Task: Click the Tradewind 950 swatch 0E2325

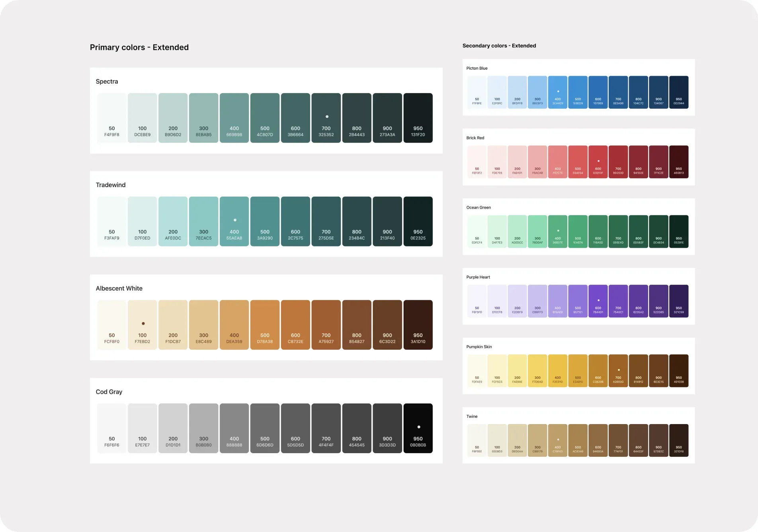Action: 418,221
